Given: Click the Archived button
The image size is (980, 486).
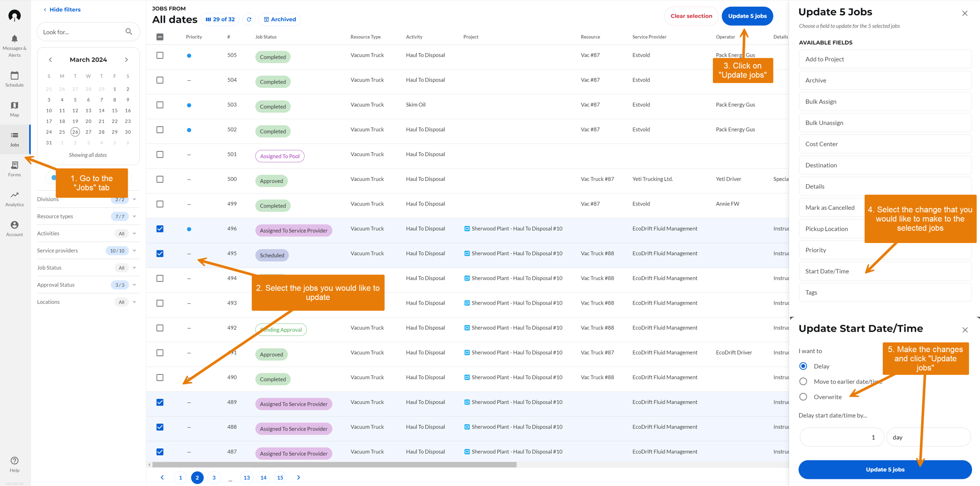Looking at the screenshot, I should 280,19.
